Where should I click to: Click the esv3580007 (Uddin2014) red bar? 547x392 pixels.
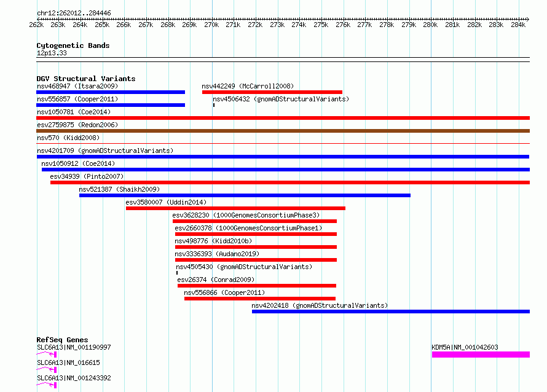pyautogui.click(x=235, y=208)
